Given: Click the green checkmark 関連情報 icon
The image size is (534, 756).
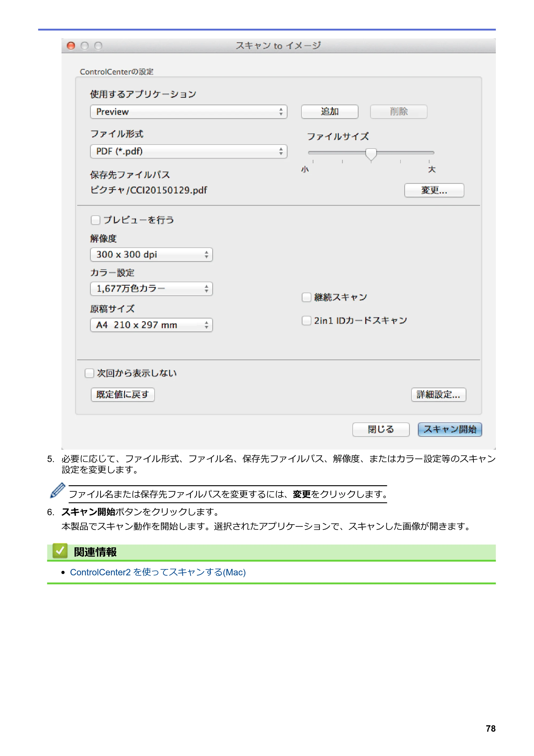Looking at the screenshot, I should point(60,550).
